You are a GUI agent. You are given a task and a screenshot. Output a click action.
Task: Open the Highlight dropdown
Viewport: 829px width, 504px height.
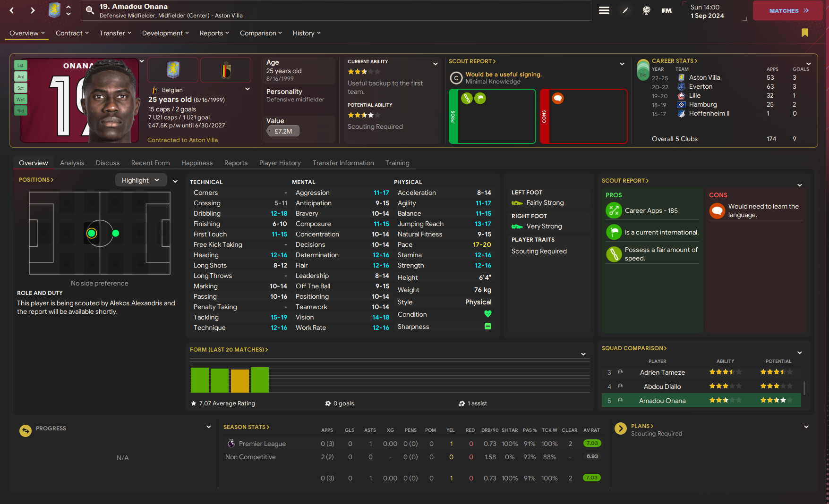pos(140,180)
